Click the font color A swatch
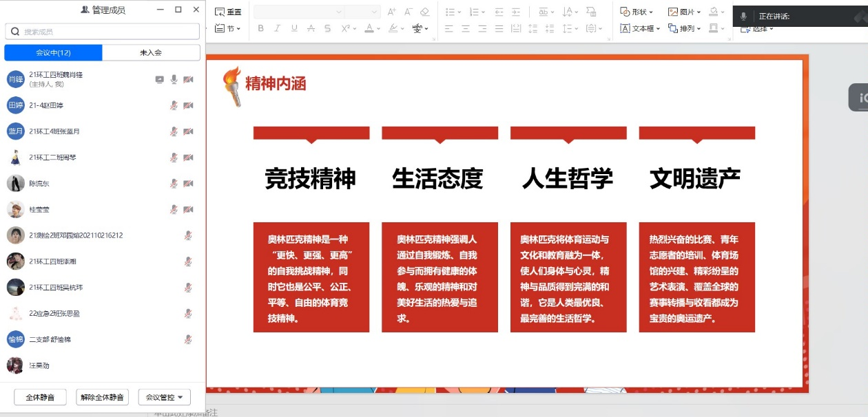 [369, 28]
